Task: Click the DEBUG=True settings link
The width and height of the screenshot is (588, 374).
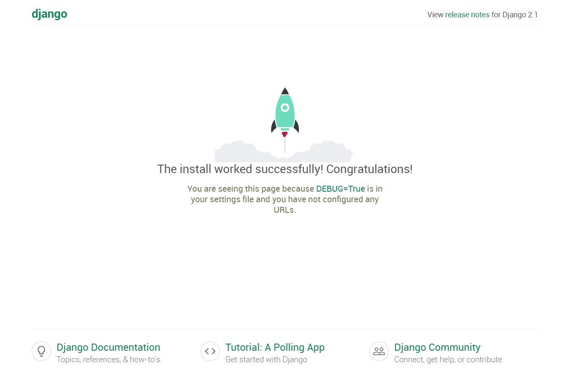Action: pos(341,189)
